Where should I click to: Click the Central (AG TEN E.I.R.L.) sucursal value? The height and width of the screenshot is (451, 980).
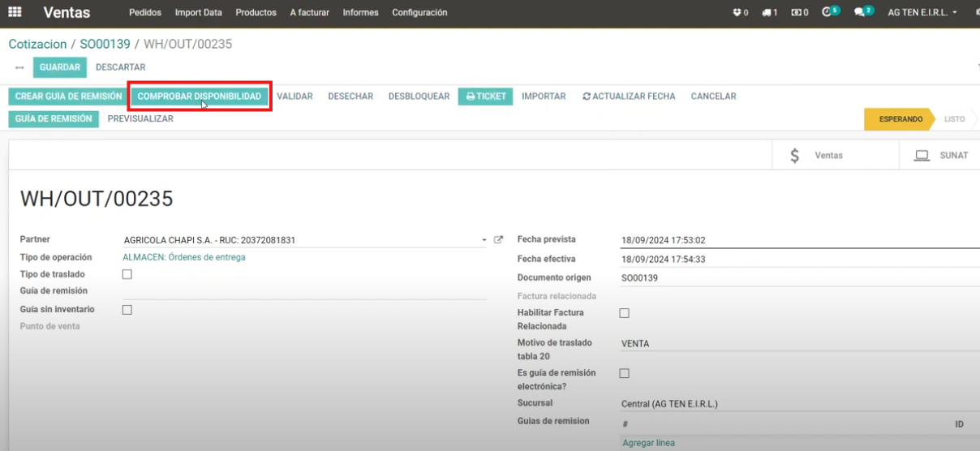(x=669, y=404)
